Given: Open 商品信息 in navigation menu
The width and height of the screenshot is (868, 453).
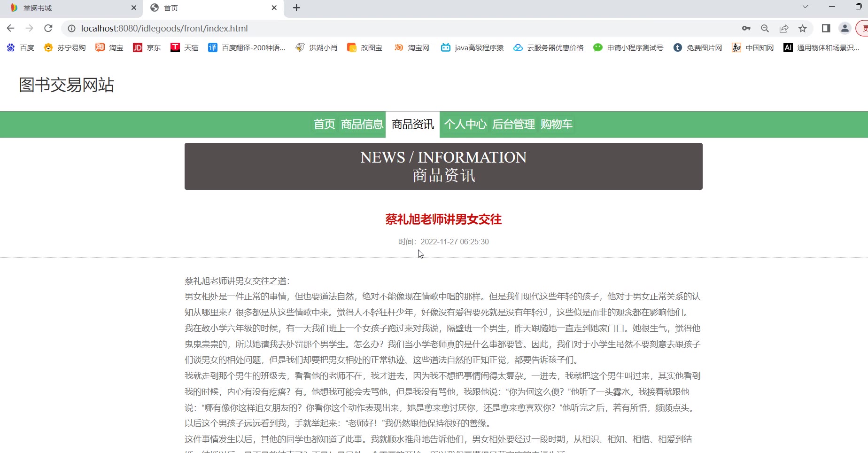Looking at the screenshot, I should [362, 125].
